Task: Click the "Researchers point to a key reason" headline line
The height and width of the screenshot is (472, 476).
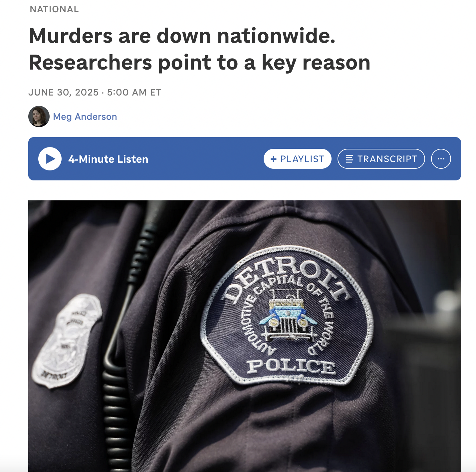Action: pyautogui.click(x=199, y=63)
